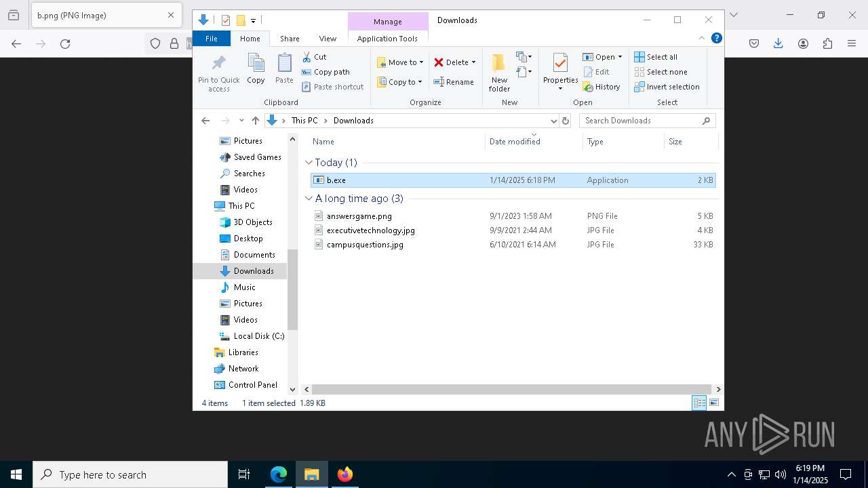Expand the Open button dropdown

(620, 57)
